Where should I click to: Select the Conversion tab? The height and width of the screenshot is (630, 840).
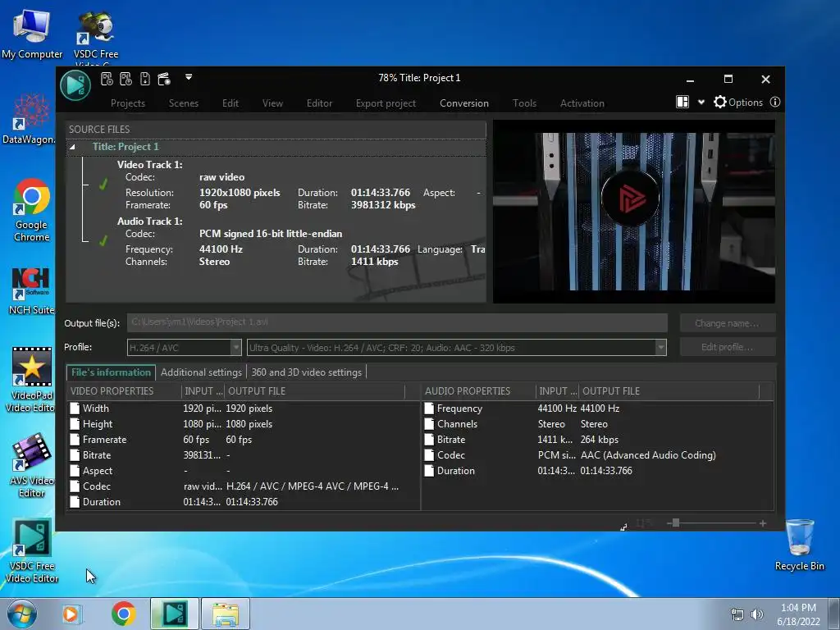(x=464, y=103)
